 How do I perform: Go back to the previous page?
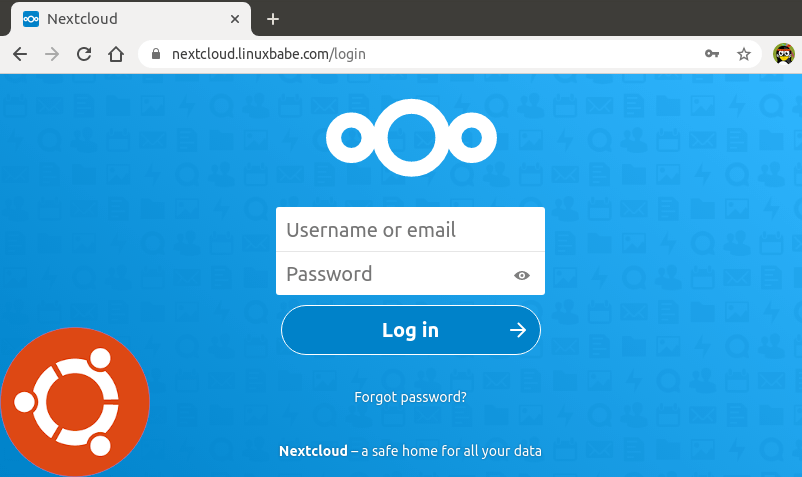point(20,54)
